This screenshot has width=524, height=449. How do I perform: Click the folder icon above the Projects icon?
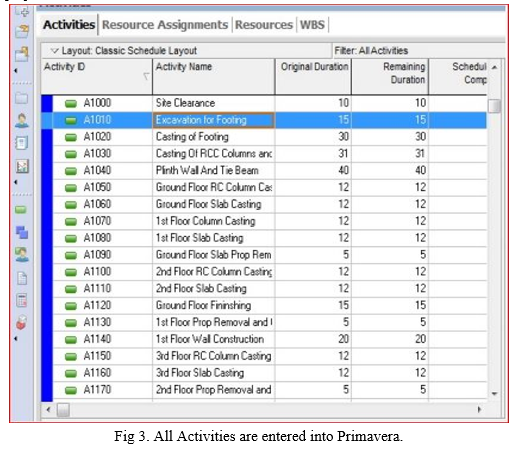22,54
